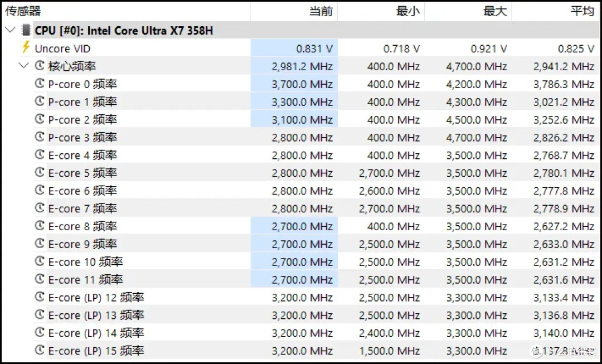Click the clock icon beside 核心频率
602x364 pixels.
(40, 66)
